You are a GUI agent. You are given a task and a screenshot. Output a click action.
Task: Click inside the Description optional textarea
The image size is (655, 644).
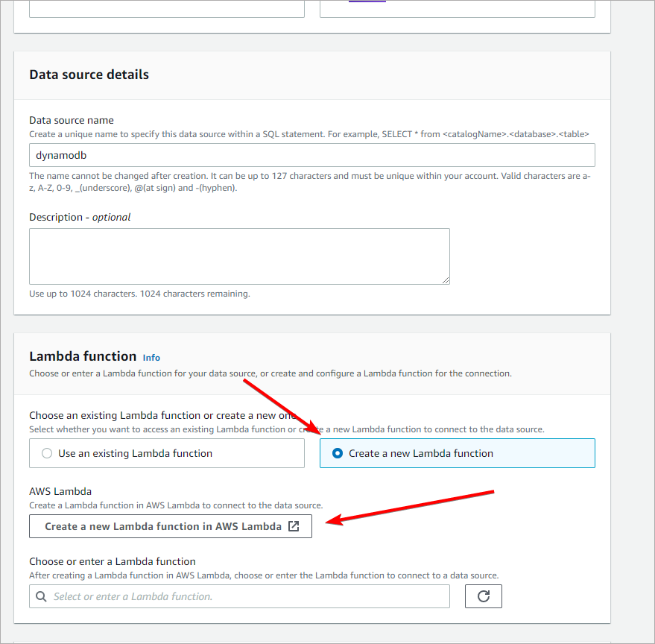click(x=238, y=256)
